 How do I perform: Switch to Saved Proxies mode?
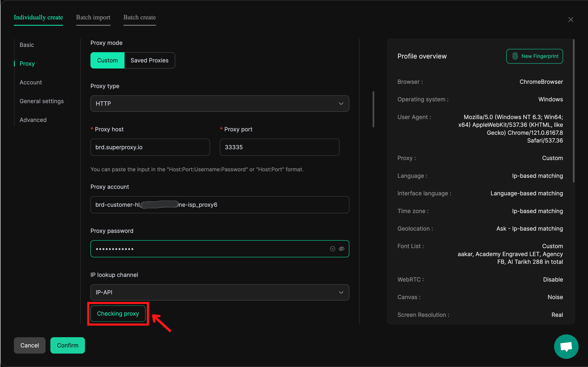point(149,60)
